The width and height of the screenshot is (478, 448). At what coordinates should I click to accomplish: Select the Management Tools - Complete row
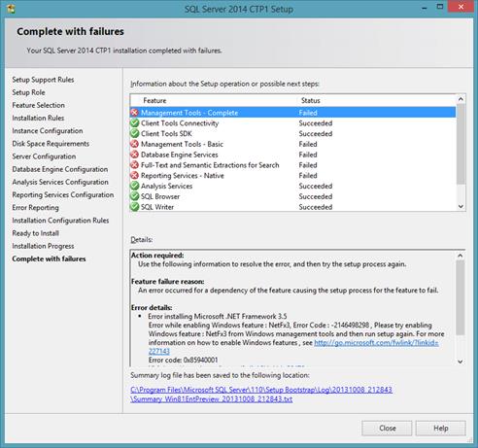click(x=292, y=113)
